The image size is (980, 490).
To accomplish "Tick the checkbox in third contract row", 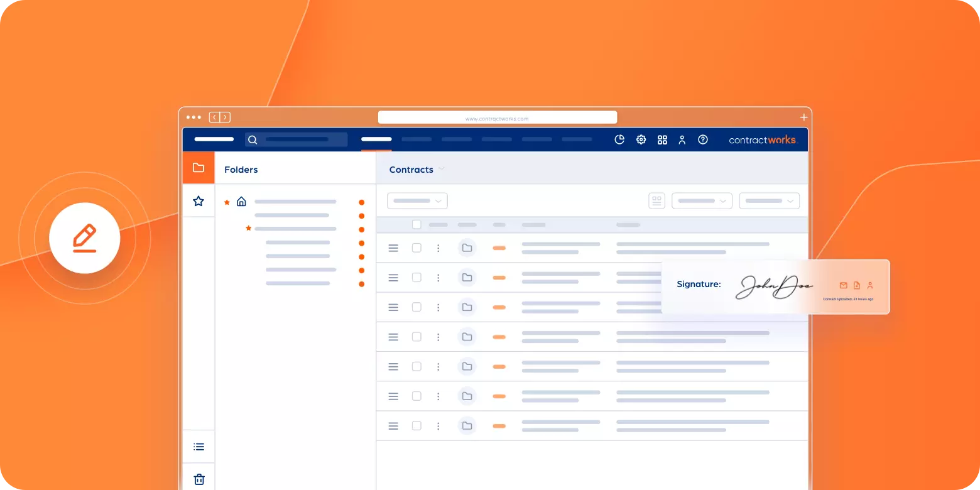I will [416, 307].
